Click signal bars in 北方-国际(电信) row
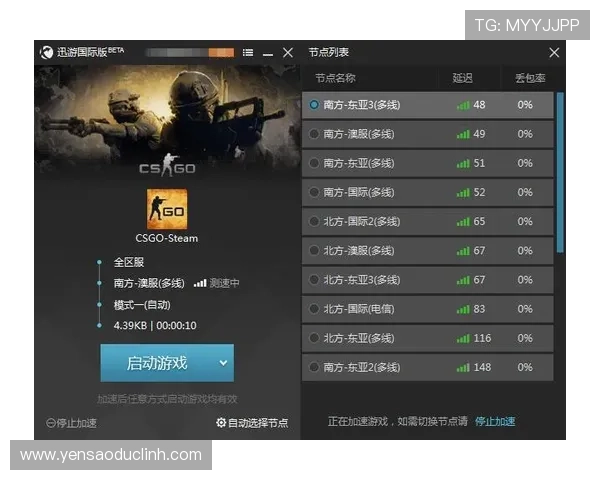The image size is (600, 480). pos(463,310)
